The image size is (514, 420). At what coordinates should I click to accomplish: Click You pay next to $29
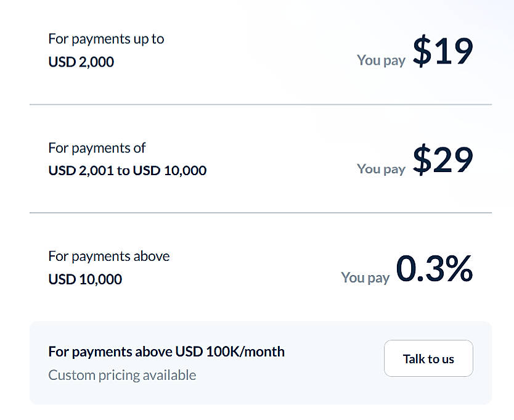(x=381, y=168)
